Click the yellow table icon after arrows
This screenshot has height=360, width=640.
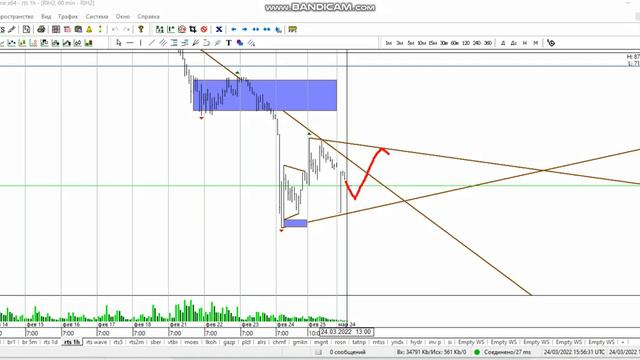coord(293,29)
